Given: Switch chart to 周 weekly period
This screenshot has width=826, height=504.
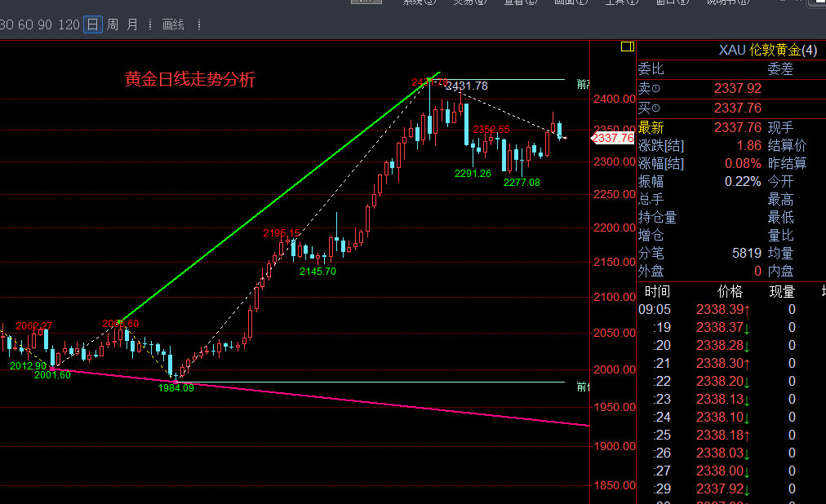Looking at the screenshot, I should (113, 25).
